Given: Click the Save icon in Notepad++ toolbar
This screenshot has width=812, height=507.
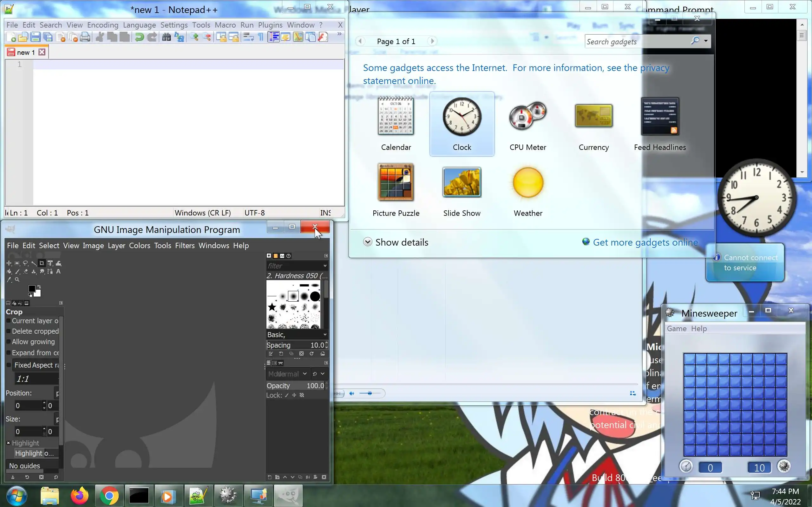Looking at the screenshot, I should (x=36, y=37).
